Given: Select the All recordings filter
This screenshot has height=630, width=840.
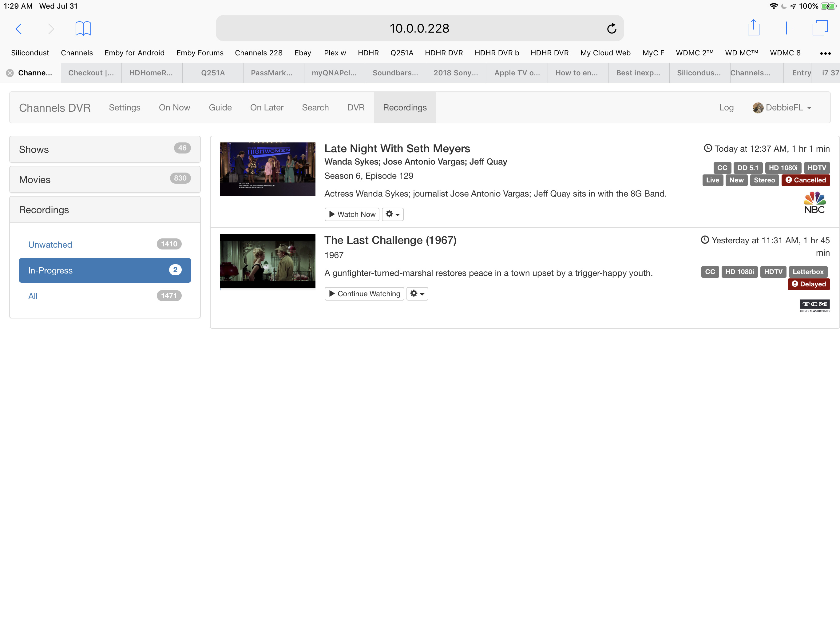Looking at the screenshot, I should 33,296.
